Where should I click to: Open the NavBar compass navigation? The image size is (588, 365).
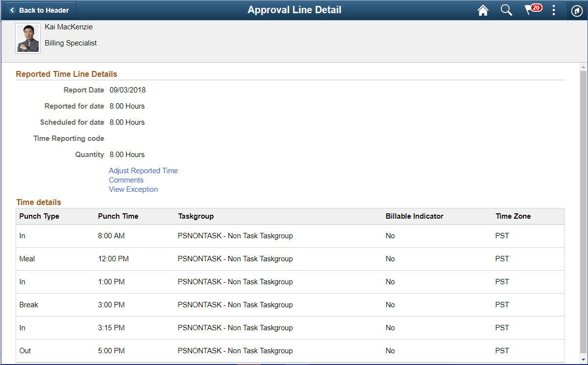point(578,10)
